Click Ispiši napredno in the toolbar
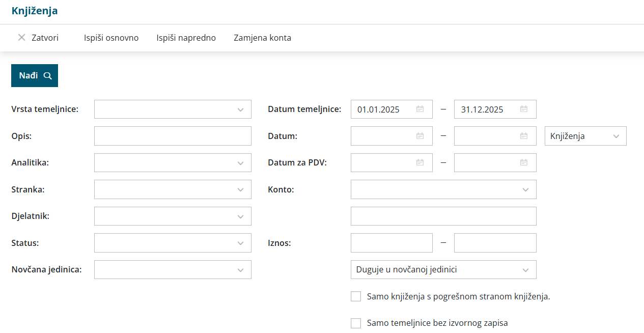Screen dimensions: 644x333 (x=186, y=38)
